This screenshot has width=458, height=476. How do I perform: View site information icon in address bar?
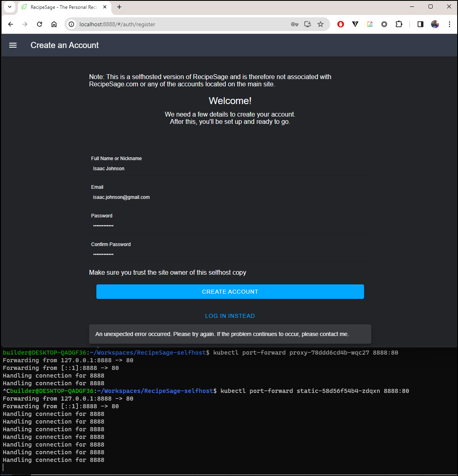(x=71, y=24)
